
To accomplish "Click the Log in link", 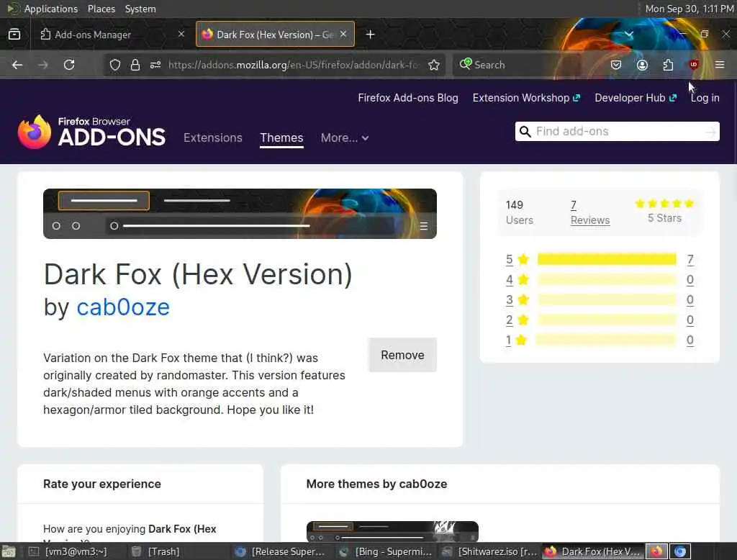I will click(705, 98).
